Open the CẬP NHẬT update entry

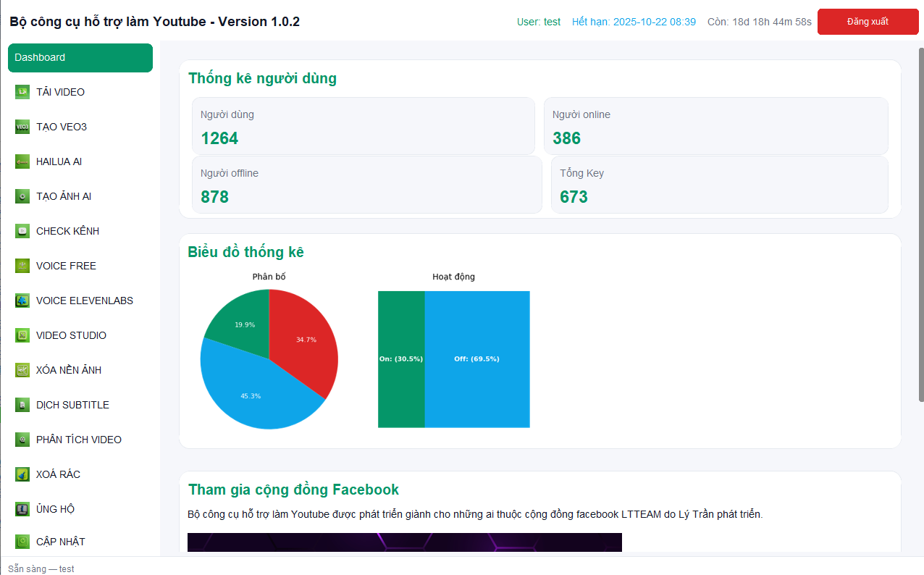tap(60, 542)
